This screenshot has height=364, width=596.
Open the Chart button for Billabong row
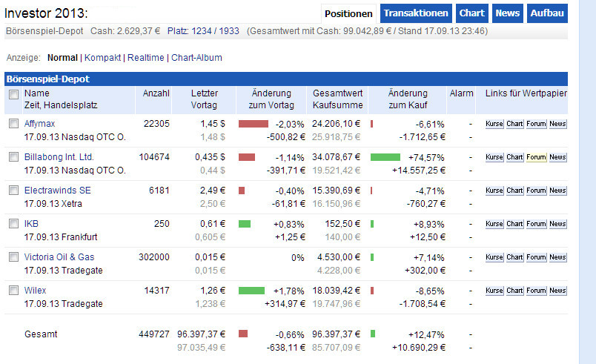coord(514,157)
